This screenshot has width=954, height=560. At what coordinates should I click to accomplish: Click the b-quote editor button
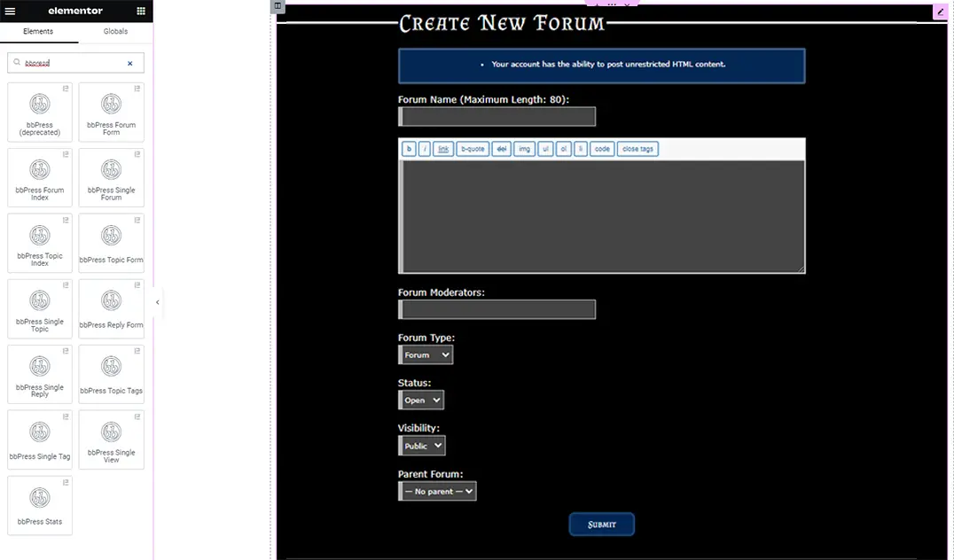click(x=473, y=149)
